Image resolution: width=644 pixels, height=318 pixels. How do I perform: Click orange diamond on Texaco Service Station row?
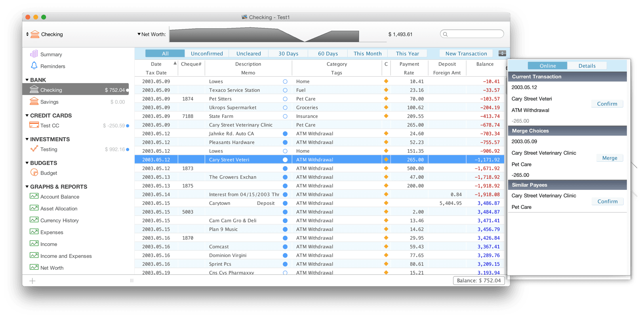coord(386,90)
